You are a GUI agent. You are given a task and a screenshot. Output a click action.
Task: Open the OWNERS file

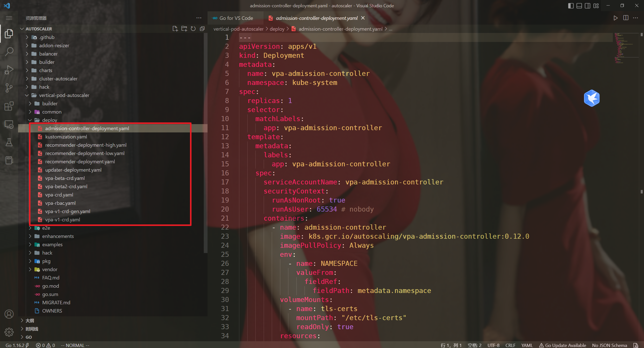tap(113, 311)
